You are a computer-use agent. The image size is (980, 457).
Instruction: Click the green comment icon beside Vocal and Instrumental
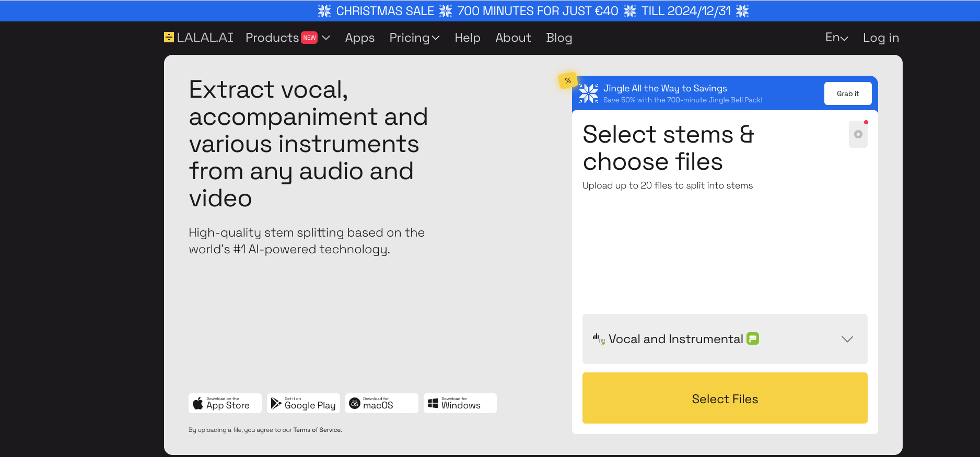coord(753,338)
